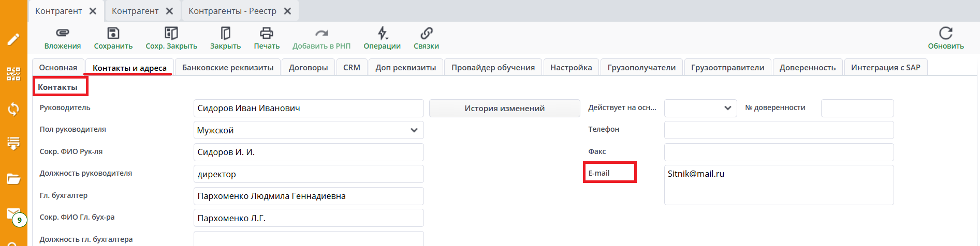Switch to the Банковские реквизиты tab
980x246 pixels.
[228, 68]
